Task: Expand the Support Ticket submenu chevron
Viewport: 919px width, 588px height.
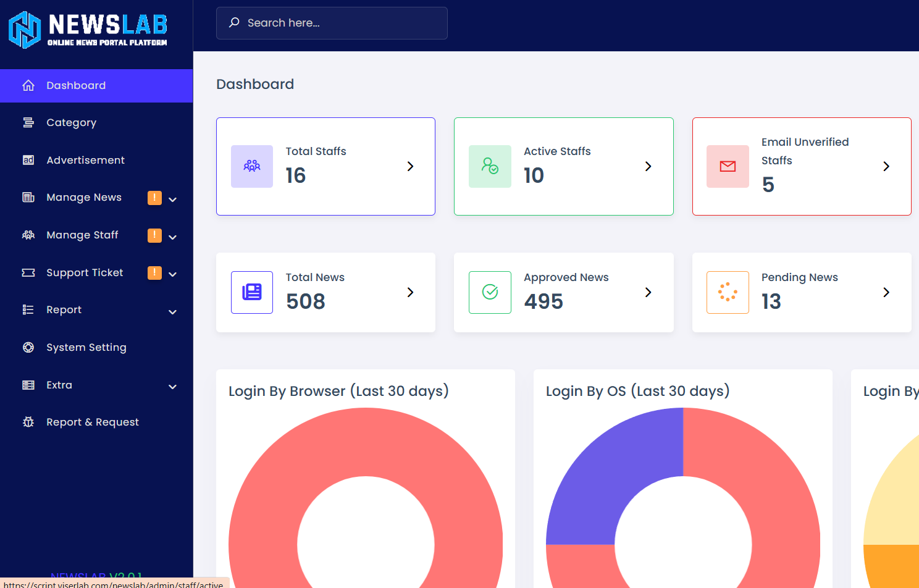Action: (173, 274)
